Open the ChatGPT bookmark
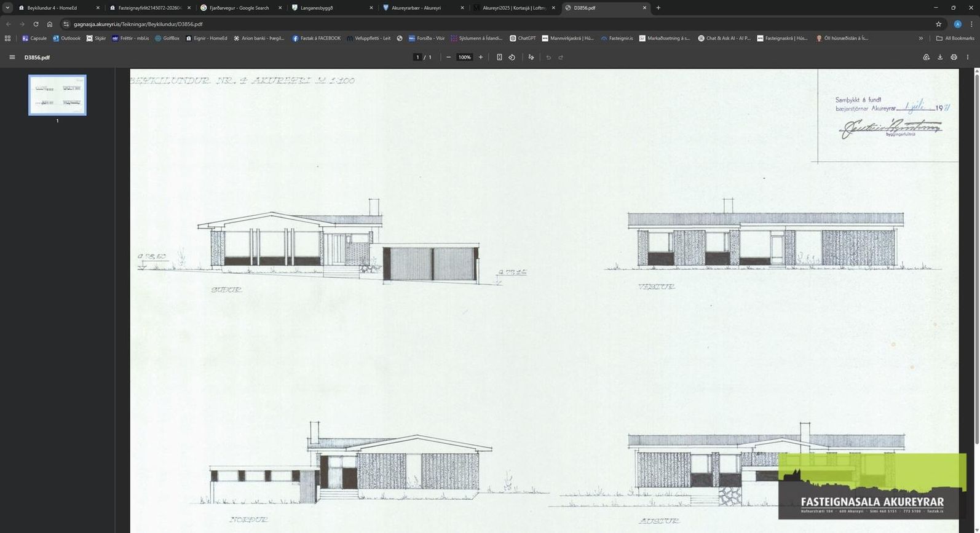The image size is (980, 533). click(x=523, y=38)
